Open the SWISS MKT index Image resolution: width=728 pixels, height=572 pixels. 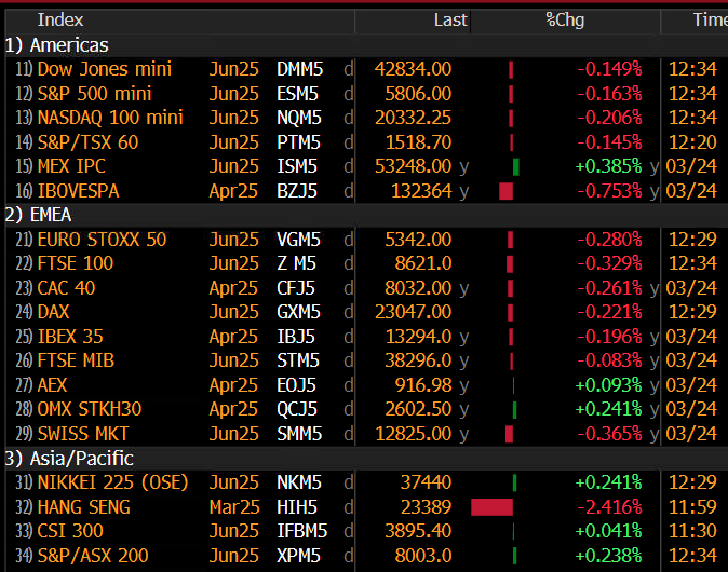pyautogui.click(x=83, y=434)
